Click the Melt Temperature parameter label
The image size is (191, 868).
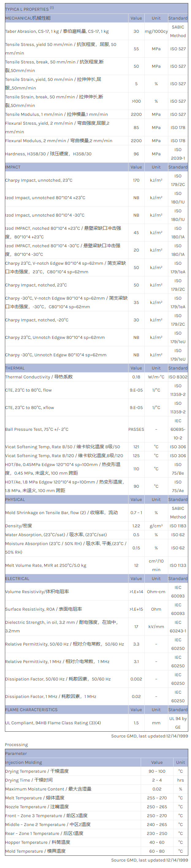click(35, 798)
